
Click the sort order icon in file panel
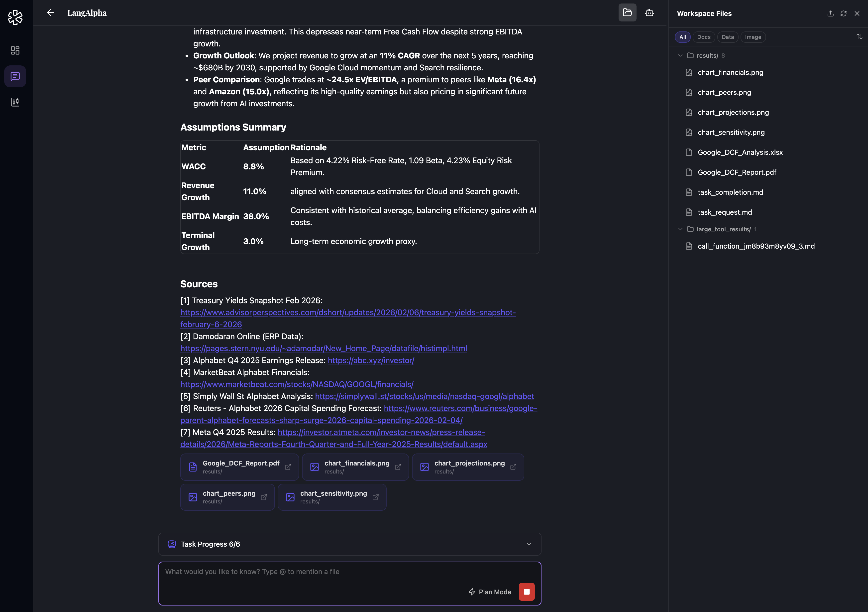point(859,37)
